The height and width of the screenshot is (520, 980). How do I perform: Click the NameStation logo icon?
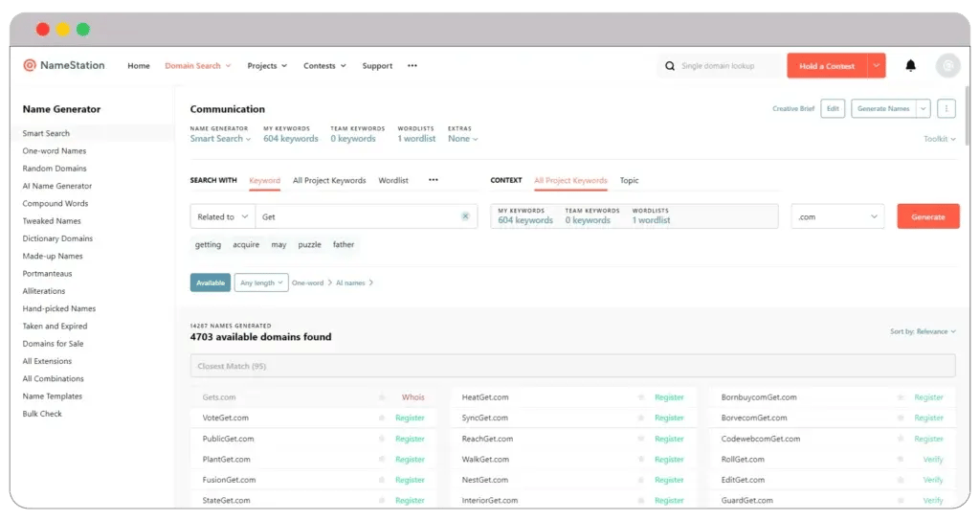click(x=30, y=65)
